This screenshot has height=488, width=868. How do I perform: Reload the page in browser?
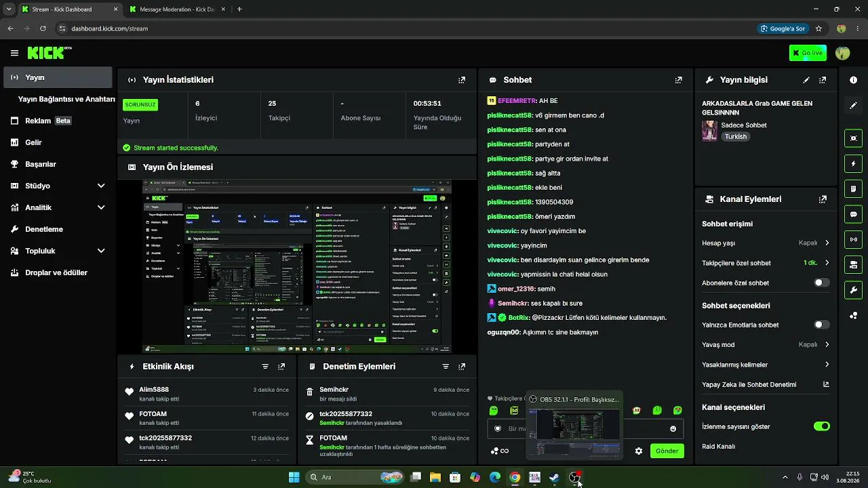pyautogui.click(x=43, y=28)
